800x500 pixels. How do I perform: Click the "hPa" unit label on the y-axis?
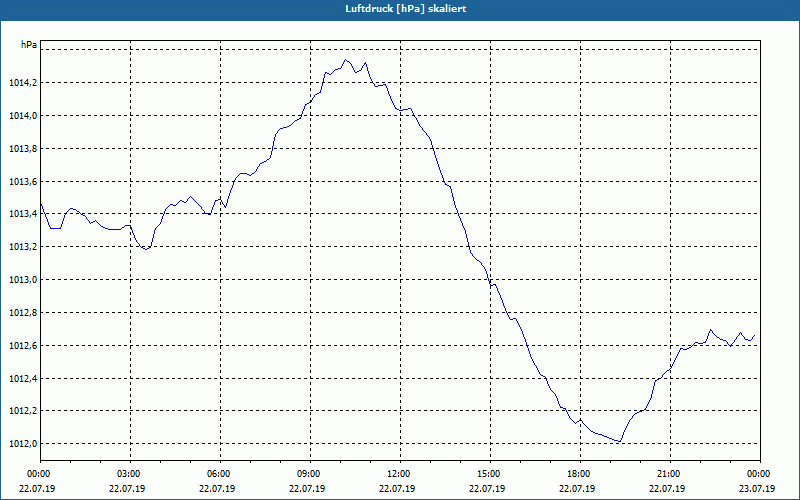[x=29, y=45]
